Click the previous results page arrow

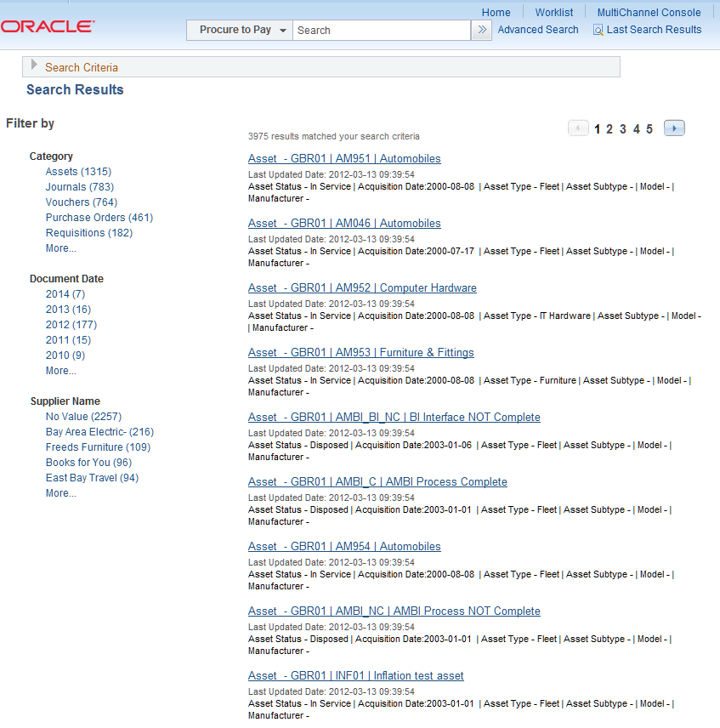(x=578, y=128)
